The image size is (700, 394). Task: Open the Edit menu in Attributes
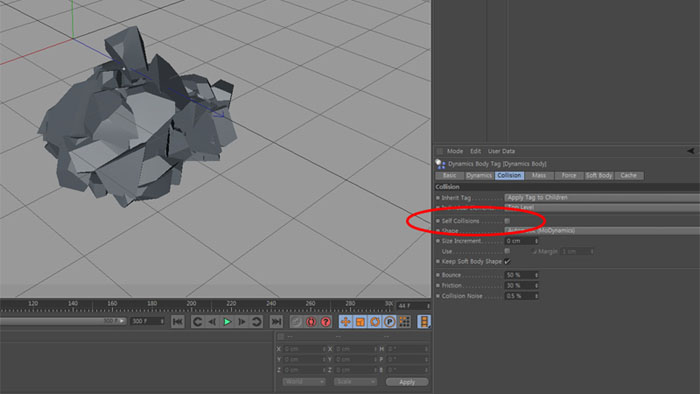475,151
